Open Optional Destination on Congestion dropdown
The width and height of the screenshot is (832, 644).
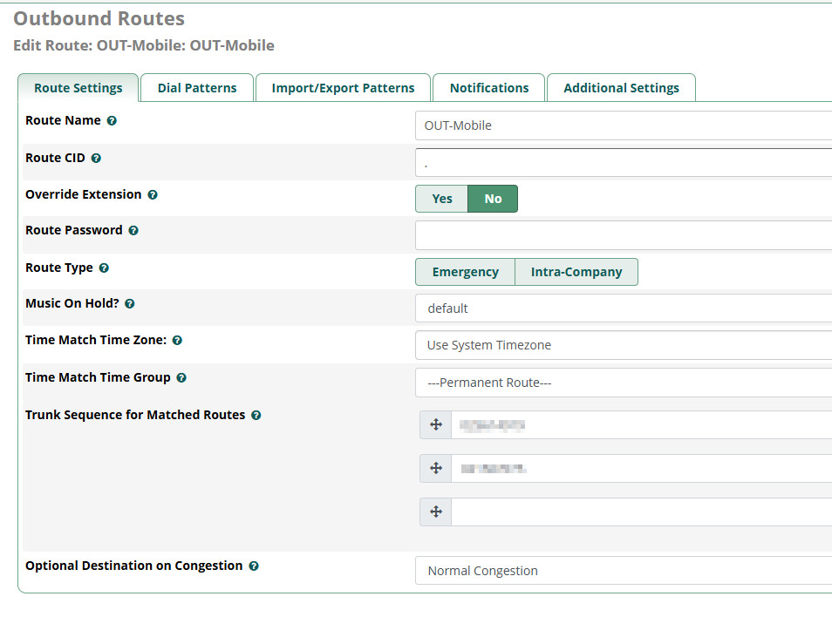(x=623, y=571)
